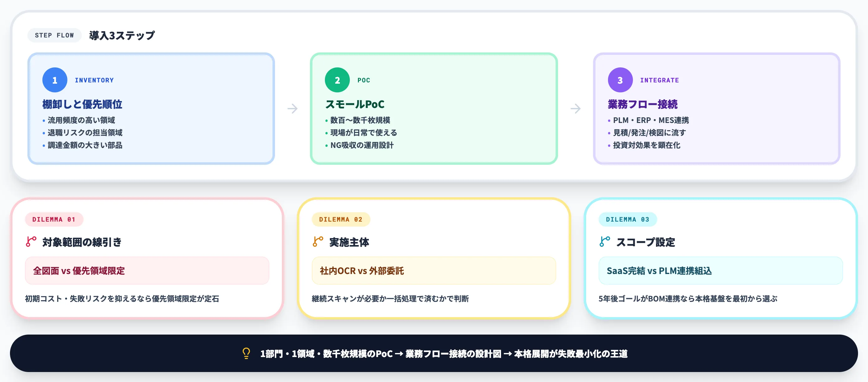Click the DILEMMA 03 badge
Viewport: 868px width, 382px height.
click(628, 219)
